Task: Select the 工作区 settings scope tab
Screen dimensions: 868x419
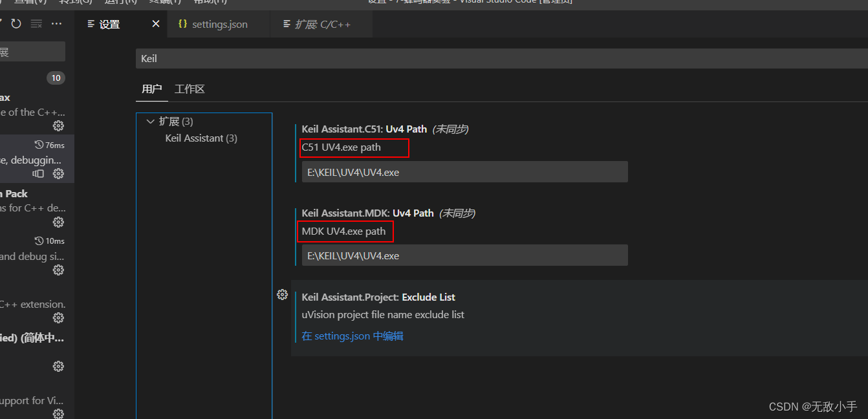Action: 190,89
